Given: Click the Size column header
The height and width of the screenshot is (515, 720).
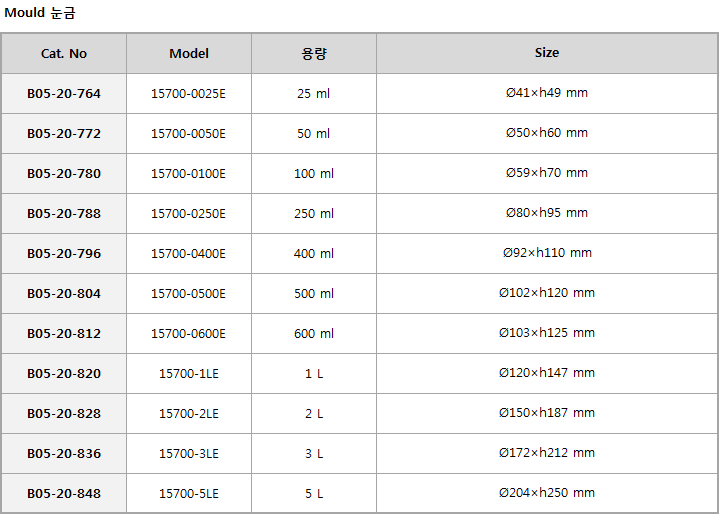Looking at the screenshot, I should [547, 54].
